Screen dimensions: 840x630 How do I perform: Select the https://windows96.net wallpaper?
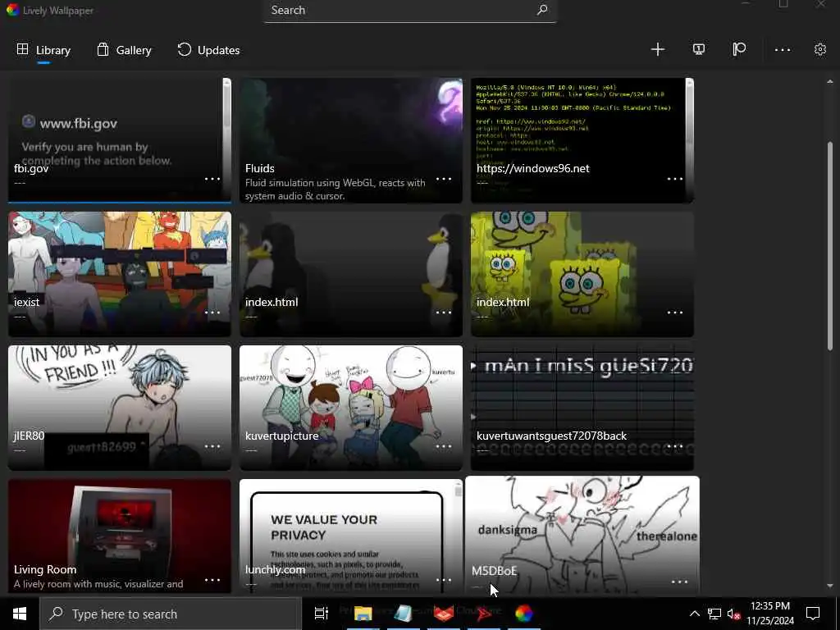point(582,140)
